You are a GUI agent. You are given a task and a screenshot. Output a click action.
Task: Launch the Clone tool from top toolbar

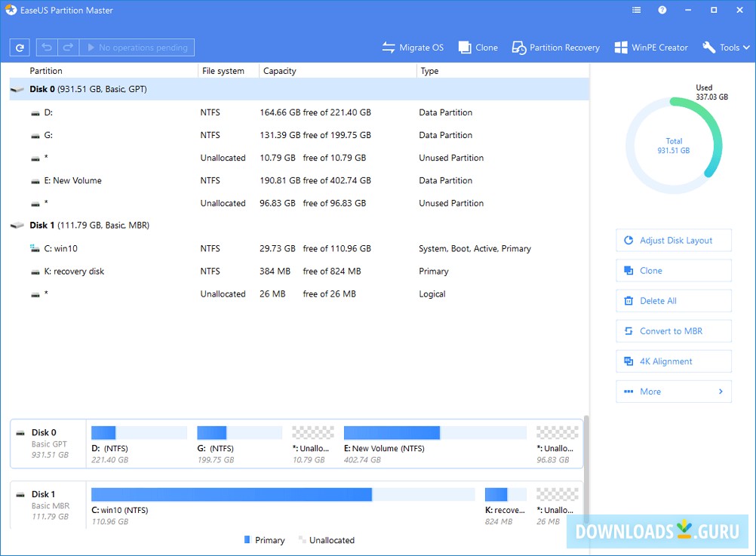(478, 48)
